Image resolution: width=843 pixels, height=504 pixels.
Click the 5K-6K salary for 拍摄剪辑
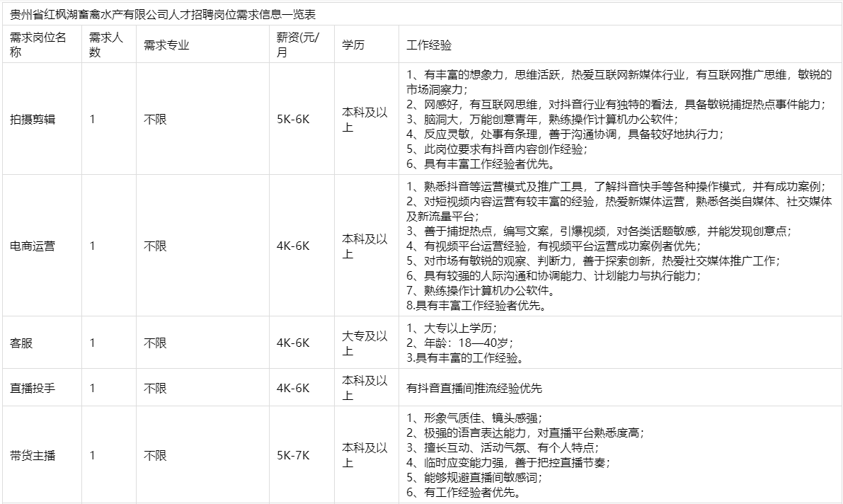(x=293, y=120)
